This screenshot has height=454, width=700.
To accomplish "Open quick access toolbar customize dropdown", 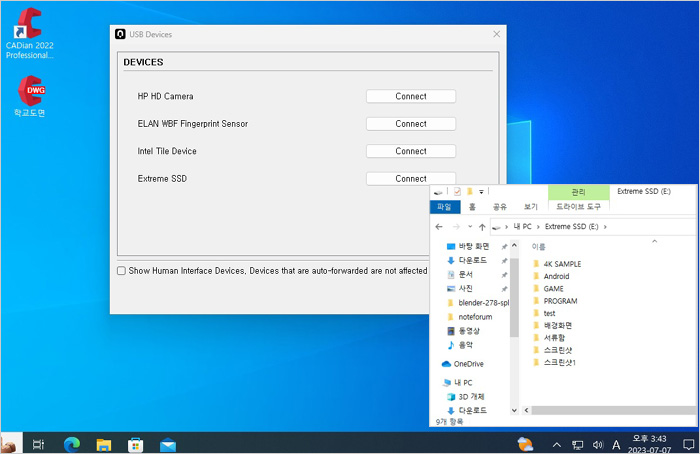I will 481,192.
